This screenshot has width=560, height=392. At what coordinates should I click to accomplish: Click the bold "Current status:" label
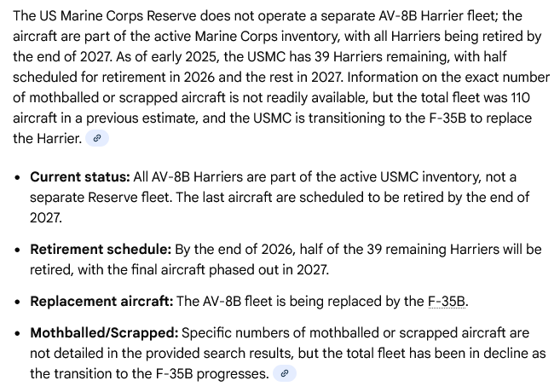[x=80, y=177]
